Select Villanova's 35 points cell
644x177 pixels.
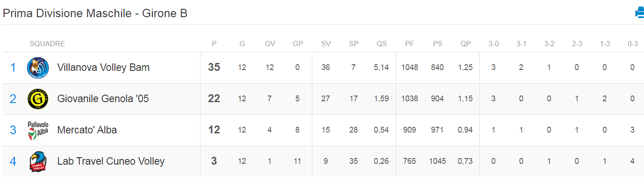pos(214,67)
